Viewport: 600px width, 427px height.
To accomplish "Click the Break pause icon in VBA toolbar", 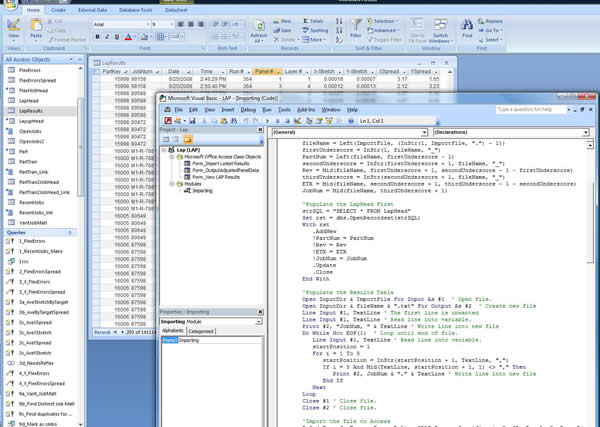I will (x=277, y=121).
